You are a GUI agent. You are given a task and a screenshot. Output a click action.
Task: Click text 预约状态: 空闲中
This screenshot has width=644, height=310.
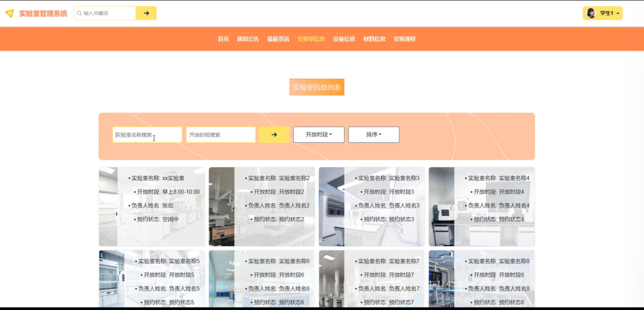(x=158, y=219)
